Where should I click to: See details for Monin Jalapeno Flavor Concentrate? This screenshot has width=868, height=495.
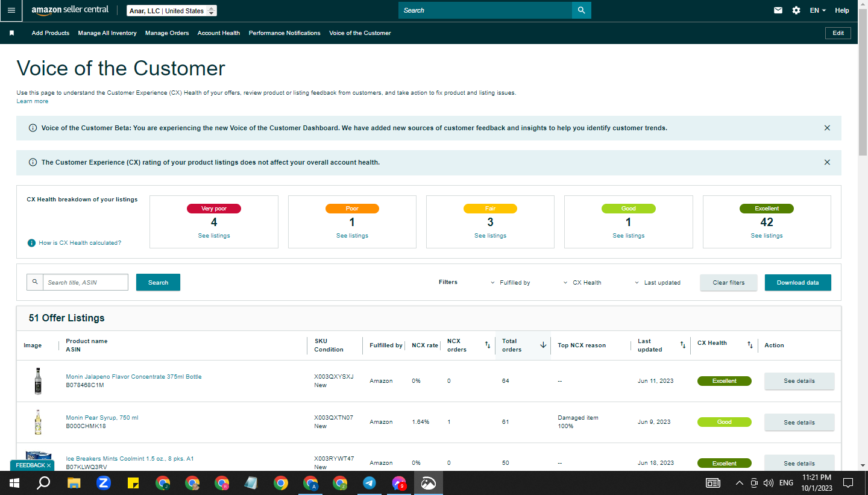[x=799, y=381]
